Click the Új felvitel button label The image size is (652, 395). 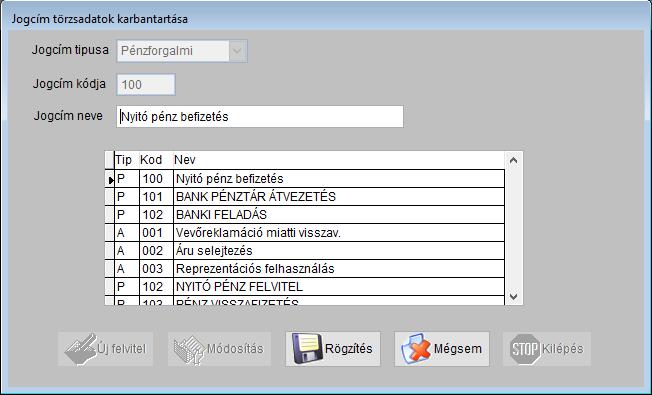pyautogui.click(x=121, y=349)
